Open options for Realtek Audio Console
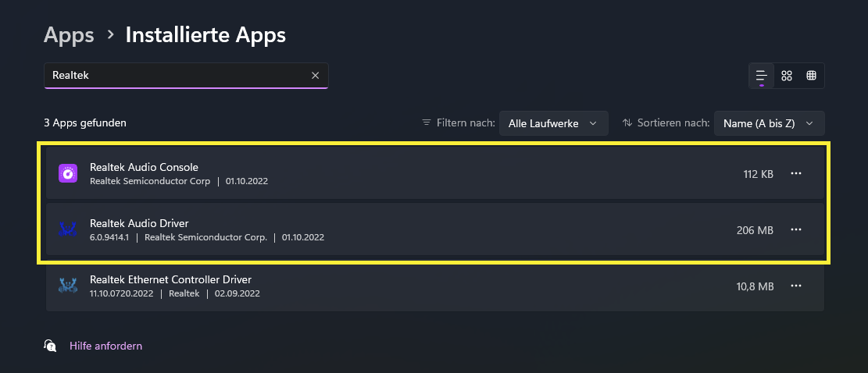The height and width of the screenshot is (373, 868). click(x=796, y=173)
